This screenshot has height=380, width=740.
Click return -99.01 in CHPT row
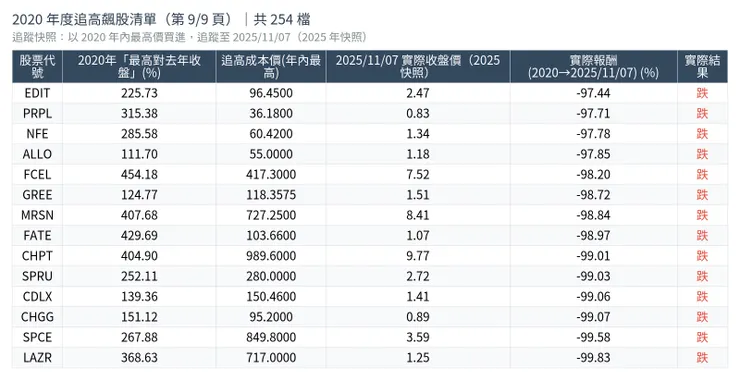(x=593, y=255)
